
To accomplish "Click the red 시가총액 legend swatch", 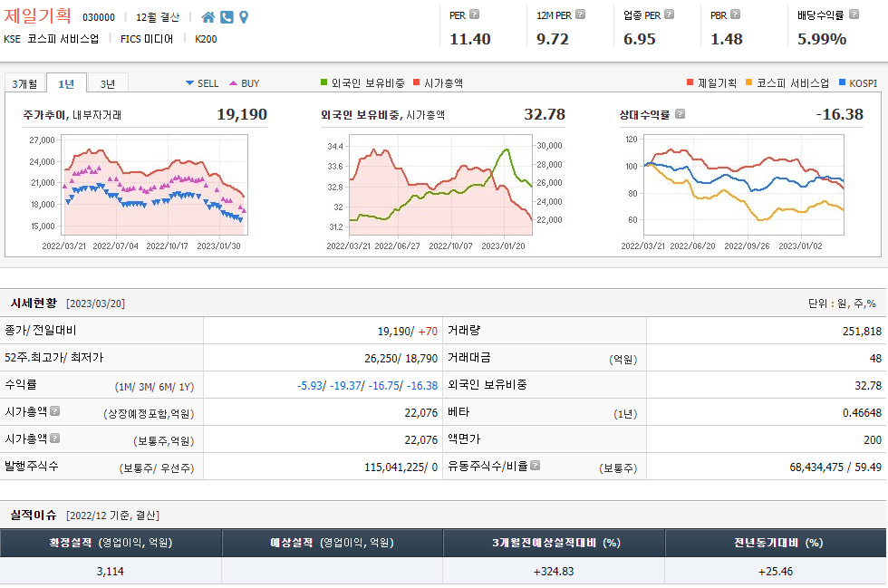I will pyautogui.click(x=417, y=82).
